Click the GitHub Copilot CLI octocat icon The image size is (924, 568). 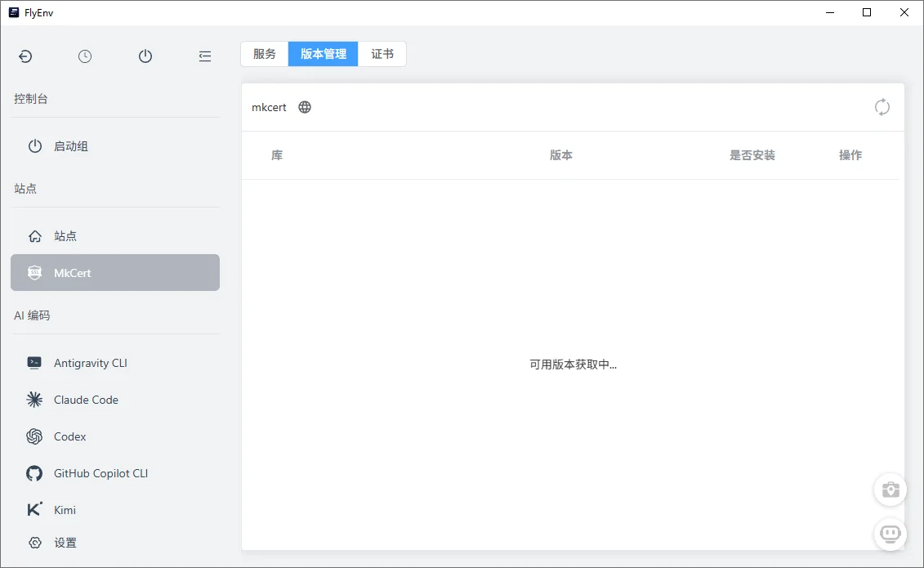coord(35,473)
